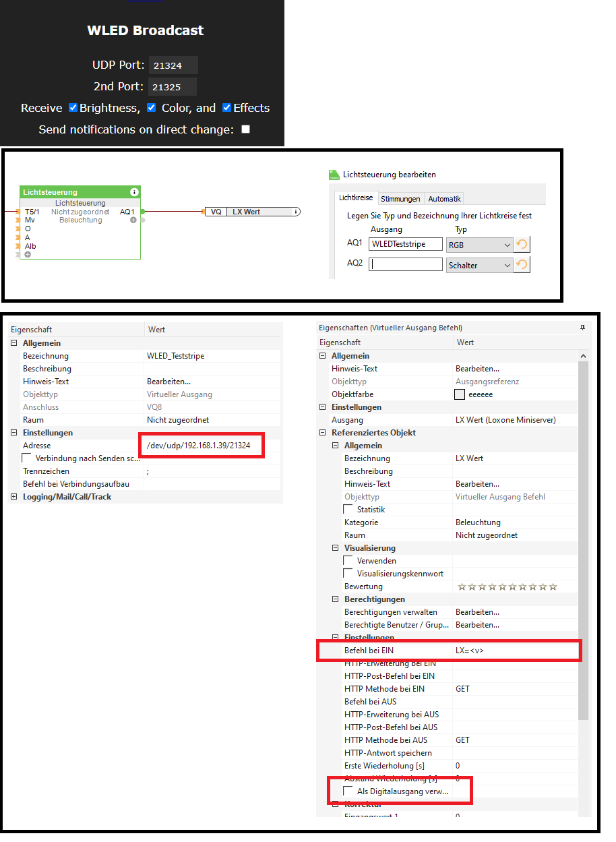Toggle Receive Brightness checkbox
This screenshot has height=842, width=616.
[x=73, y=107]
